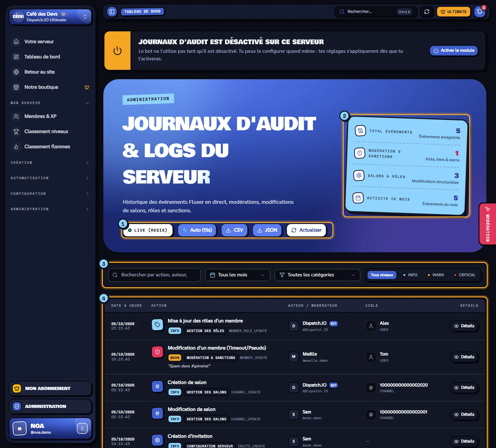
Task: Click the CEDD server logo
Action: [x=18, y=16]
